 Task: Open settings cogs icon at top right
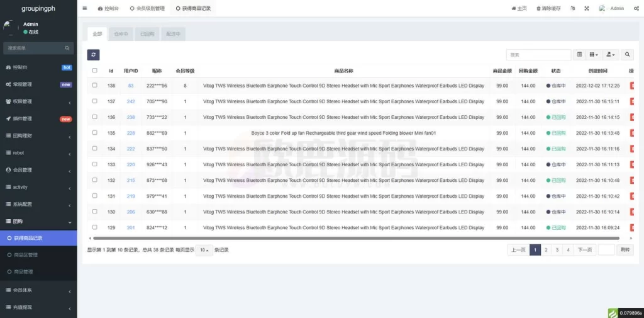(x=636, y=8)
